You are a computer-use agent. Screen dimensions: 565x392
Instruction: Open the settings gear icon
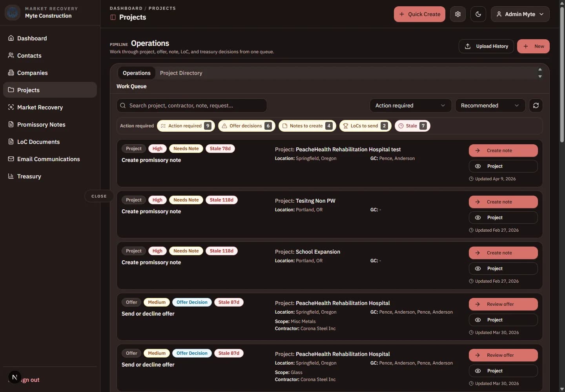tap(458, 14)
